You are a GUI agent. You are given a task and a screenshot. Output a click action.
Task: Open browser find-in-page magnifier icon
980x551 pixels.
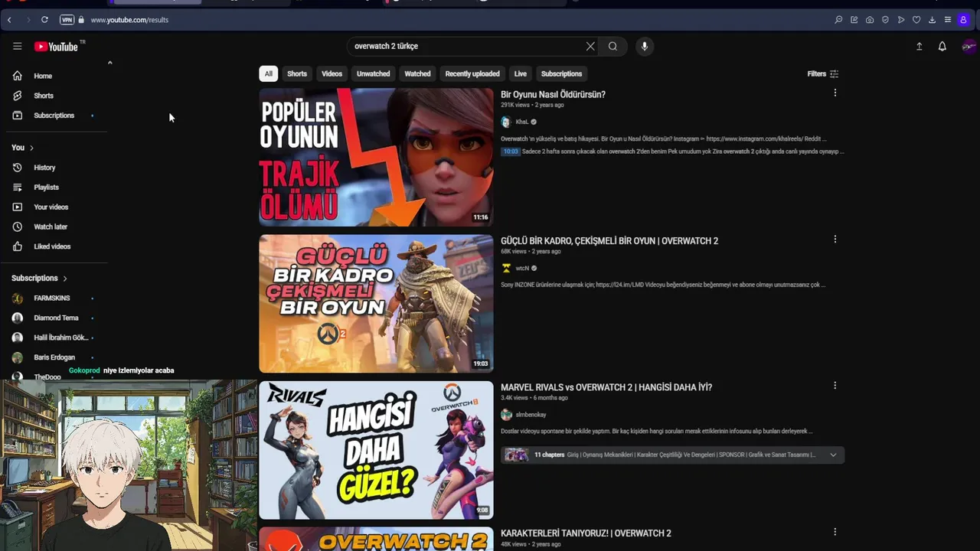[x=838, y=20]
